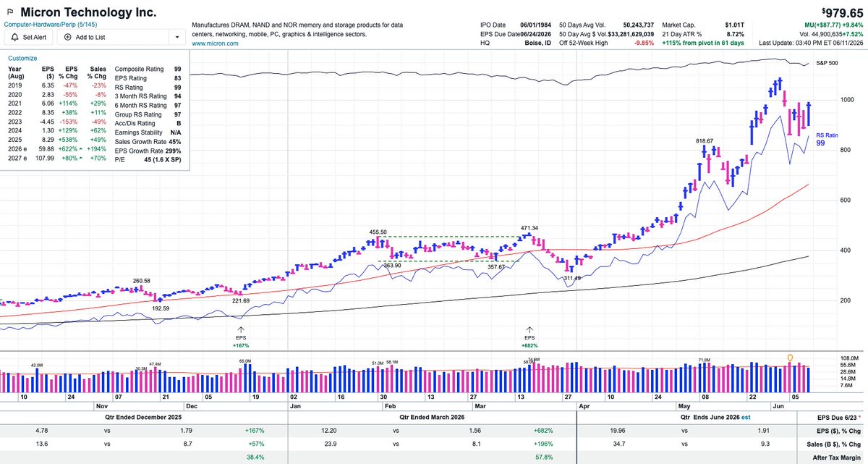The height and width of the screenshot is (464, 868).
Task: Click the Qtr Ended December 2025 header
Action: tap(144, 417)
